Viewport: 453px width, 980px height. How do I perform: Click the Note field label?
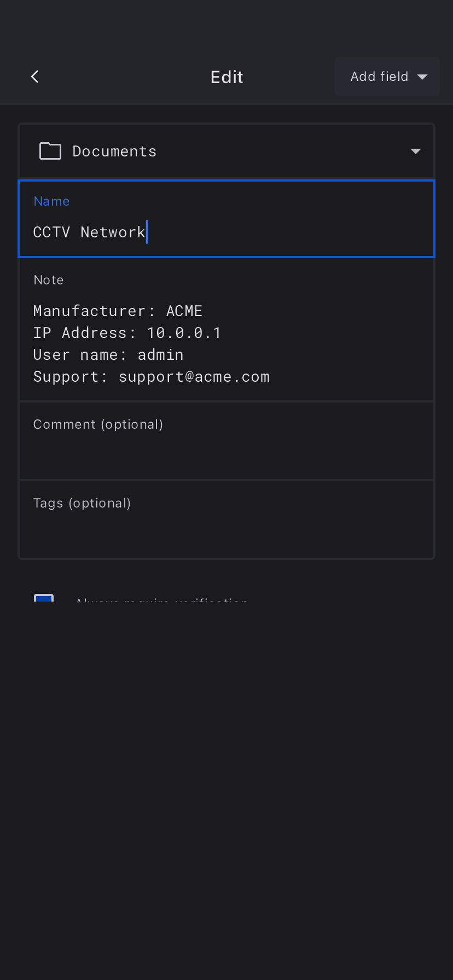tap(49, 280)
